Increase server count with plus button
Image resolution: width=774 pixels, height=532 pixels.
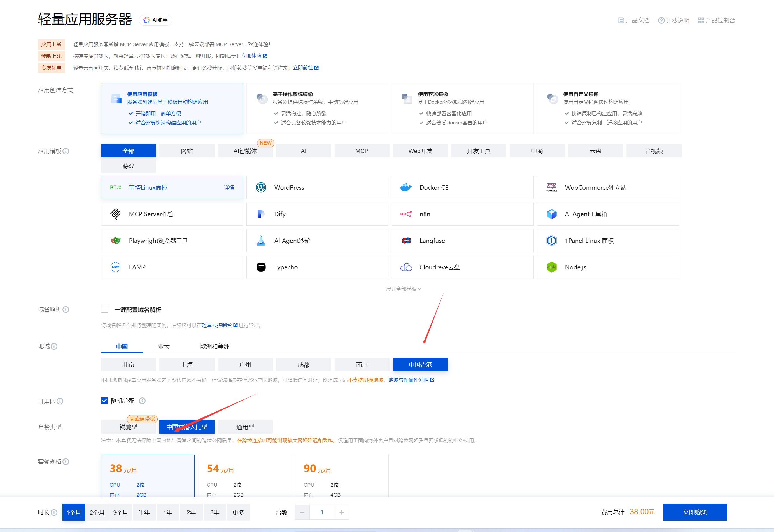(341, 512)
